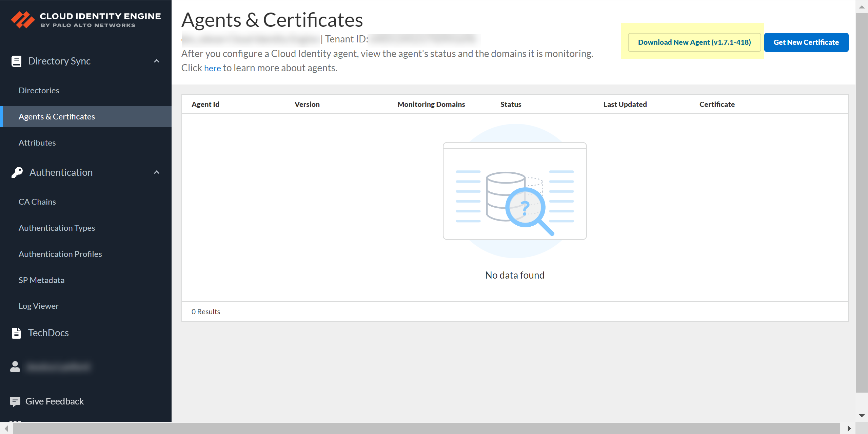Click the Palo Alto Networks logo icon
The width and height of the screenshot is (868, 434).
(x=22, y=20)
